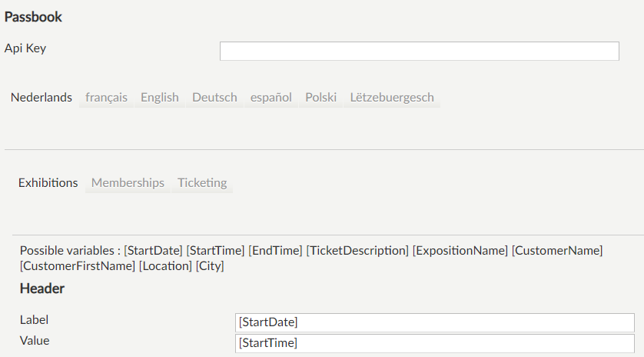Viewport: 644px width, 357px height.
Task: Click the [CustomerFirstName] variable text
Action: point(78,266)
